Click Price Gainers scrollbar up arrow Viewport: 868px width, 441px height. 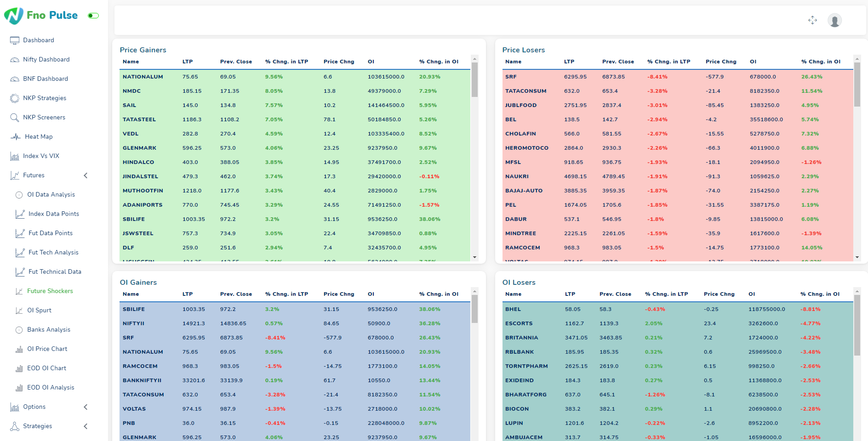474,59
